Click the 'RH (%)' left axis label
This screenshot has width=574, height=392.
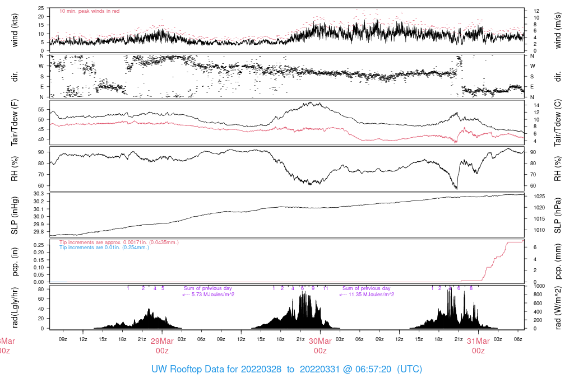point(15,169)
